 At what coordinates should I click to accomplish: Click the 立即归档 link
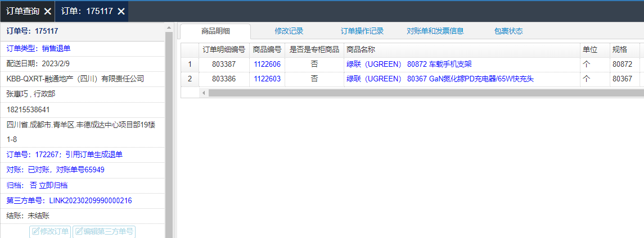pyautogui.click(x=53, y=185)
